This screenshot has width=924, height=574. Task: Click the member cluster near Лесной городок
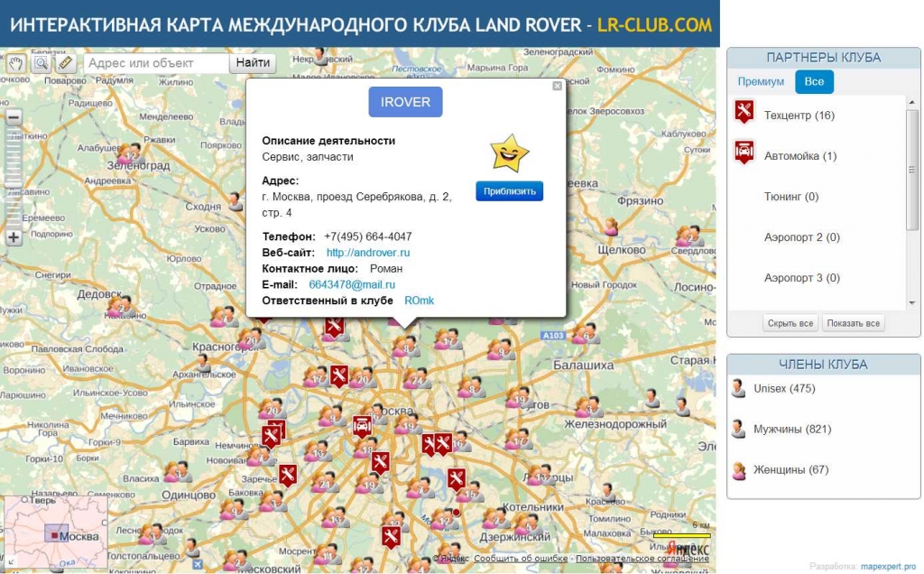pos(152,534)
